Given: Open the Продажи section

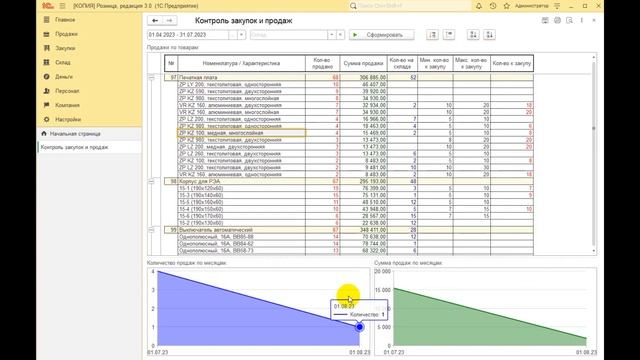Looking at the screenshot, I should pos(66,34).
